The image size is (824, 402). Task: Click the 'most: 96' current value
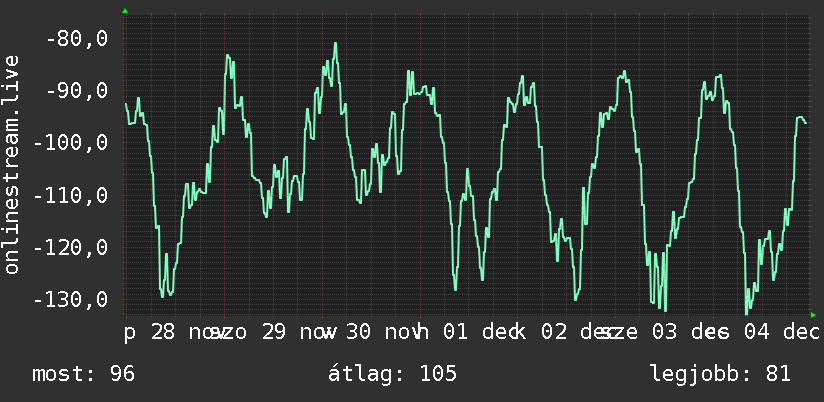click(84, 374)
